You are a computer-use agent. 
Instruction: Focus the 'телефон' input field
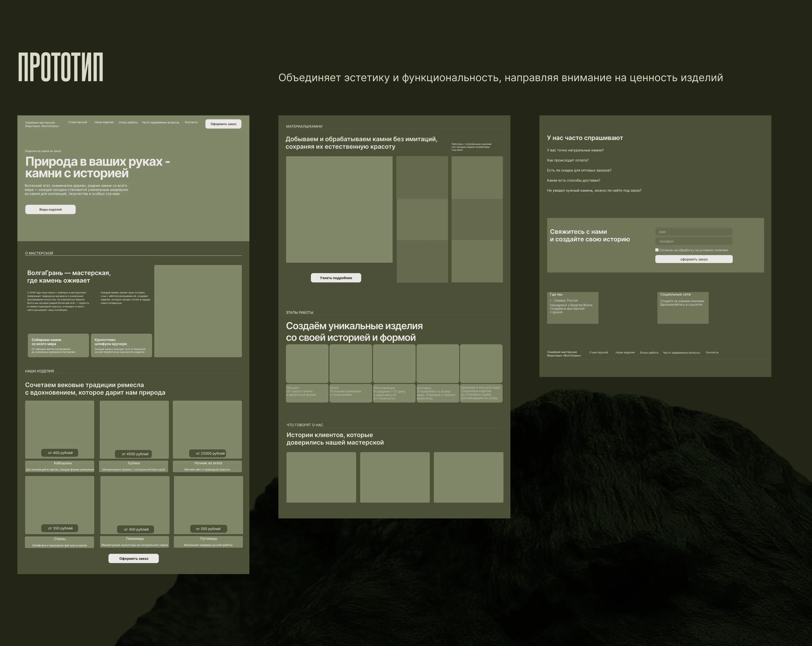click(x=694, y=241)
